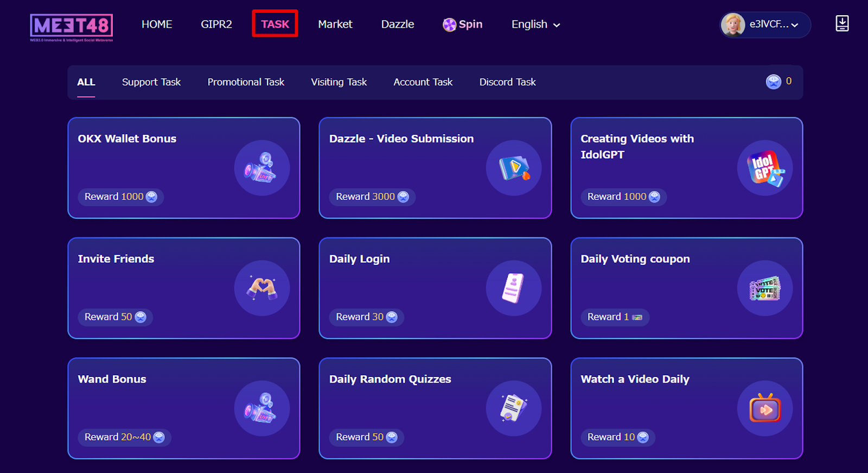The width and height of the screenshot is (868, 473).
Task: Click the MEET48 logo
Action: 72,28
